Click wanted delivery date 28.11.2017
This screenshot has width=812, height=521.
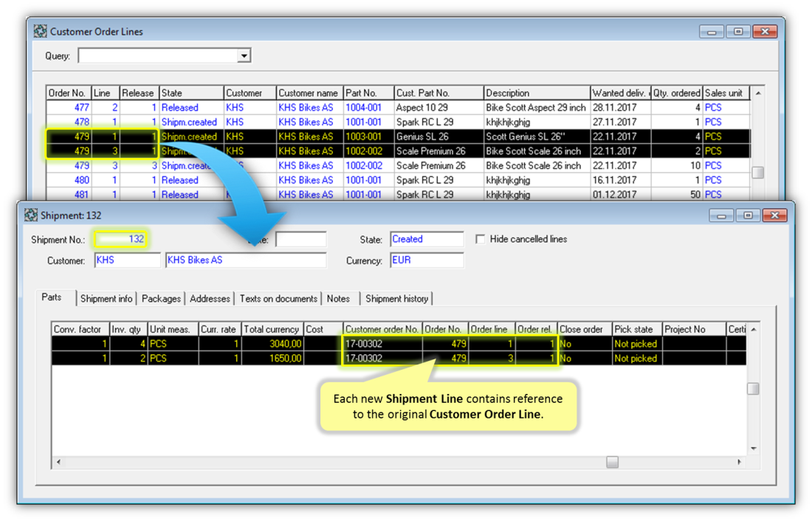tap(620, 108)
